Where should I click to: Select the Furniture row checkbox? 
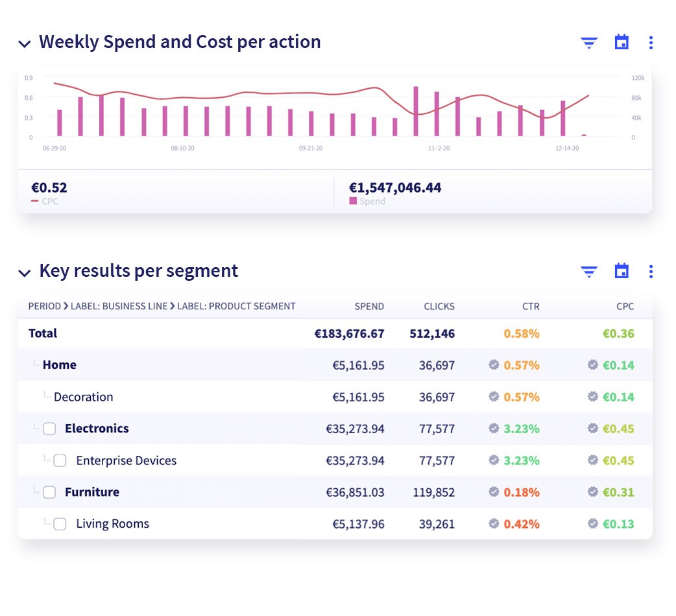(49, 492)
